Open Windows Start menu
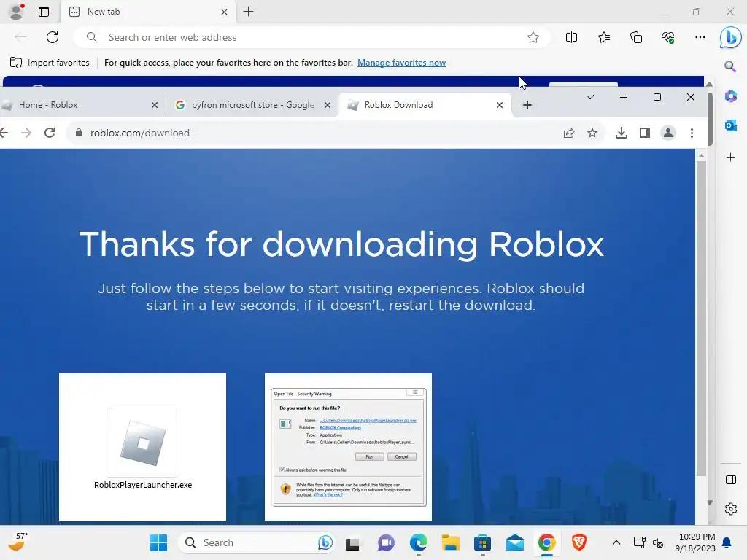747x560 pixels. 158,542
